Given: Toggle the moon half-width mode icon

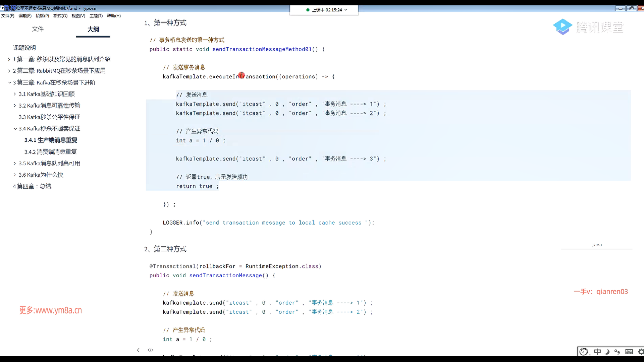Looking at the screenshot, I should [x=607, y=352].
